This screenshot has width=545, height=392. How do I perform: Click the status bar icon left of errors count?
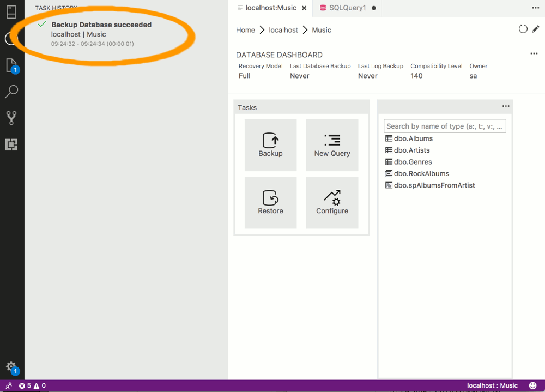[9, 385]
